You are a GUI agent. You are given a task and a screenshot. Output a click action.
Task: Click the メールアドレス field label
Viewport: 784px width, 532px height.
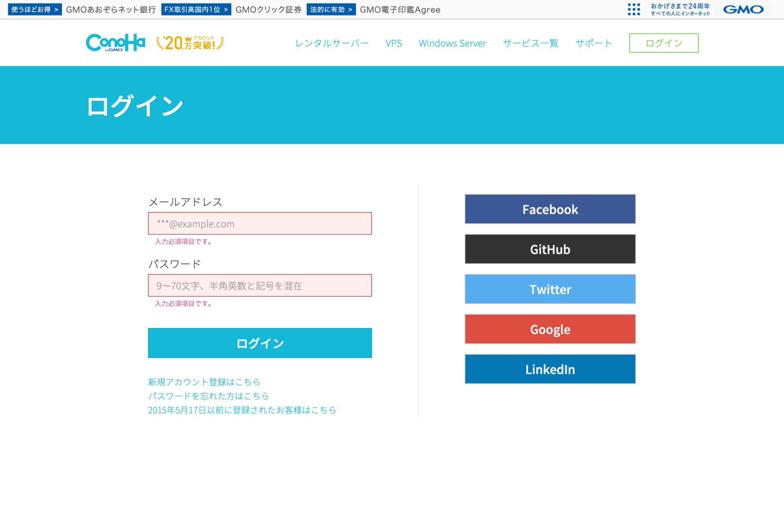click(185, 202)
